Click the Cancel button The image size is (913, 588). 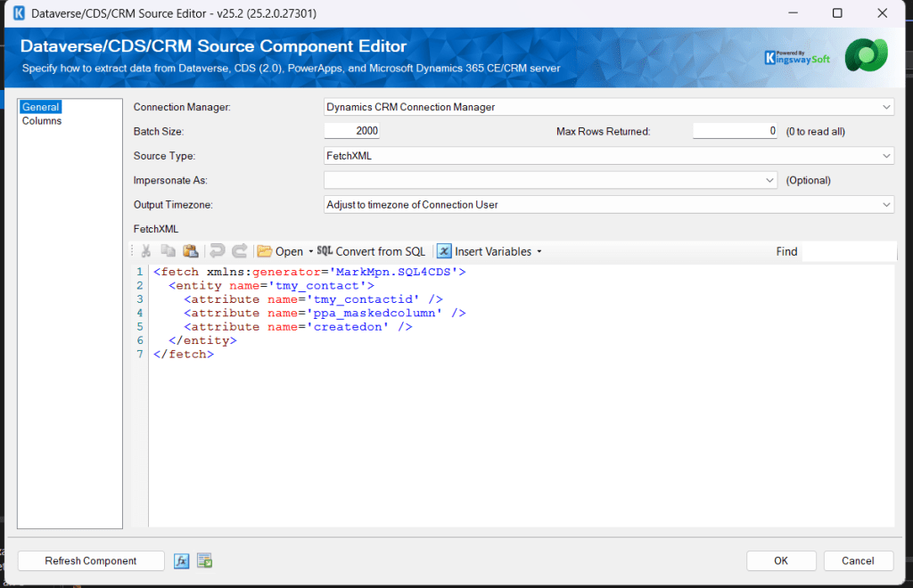point(858,560)
